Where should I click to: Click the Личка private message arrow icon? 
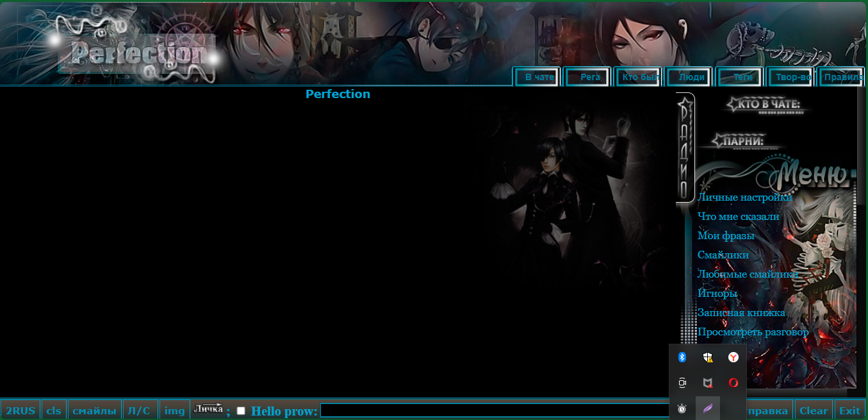coord(209,408)
